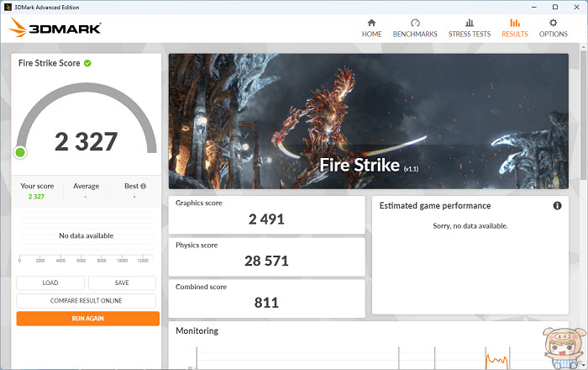The image size is (588, 370).
Task: Click the Estimated game performance info icon
Action: click(557, 206)
